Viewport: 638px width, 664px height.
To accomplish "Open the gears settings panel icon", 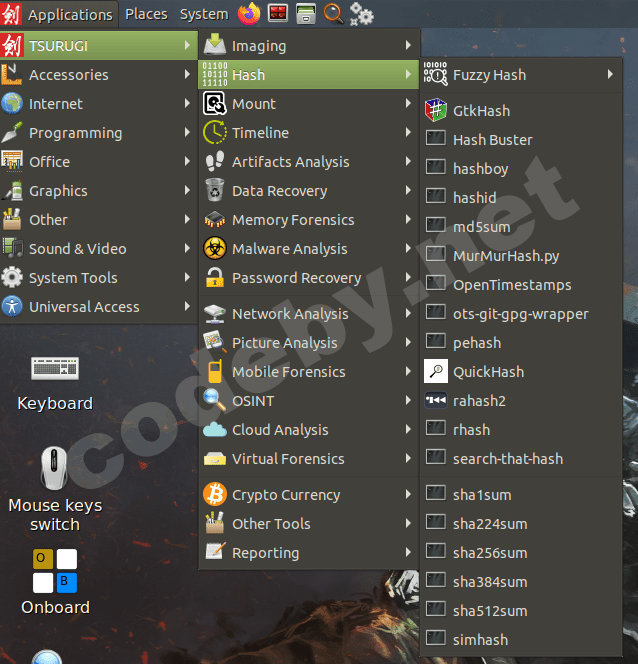I will (x=362, y=14).
